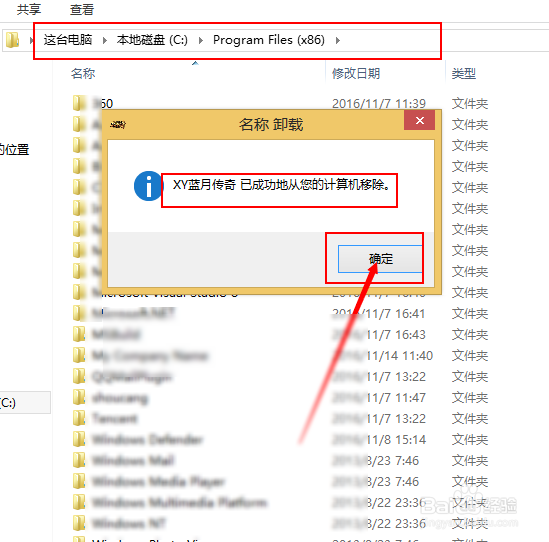Select the 360 folder icon
The height and width of the screenshot is (542, 549).
(x=79, y=103)
